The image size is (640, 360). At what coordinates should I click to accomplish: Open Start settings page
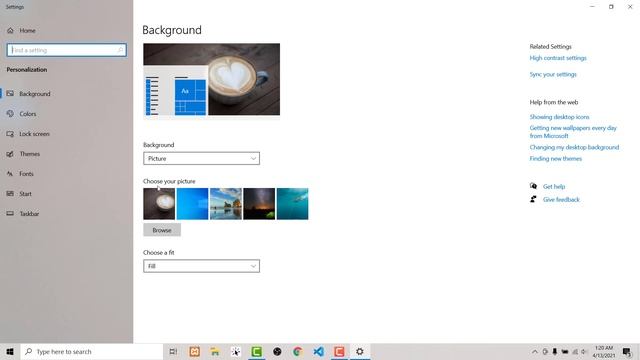point(19,194)
